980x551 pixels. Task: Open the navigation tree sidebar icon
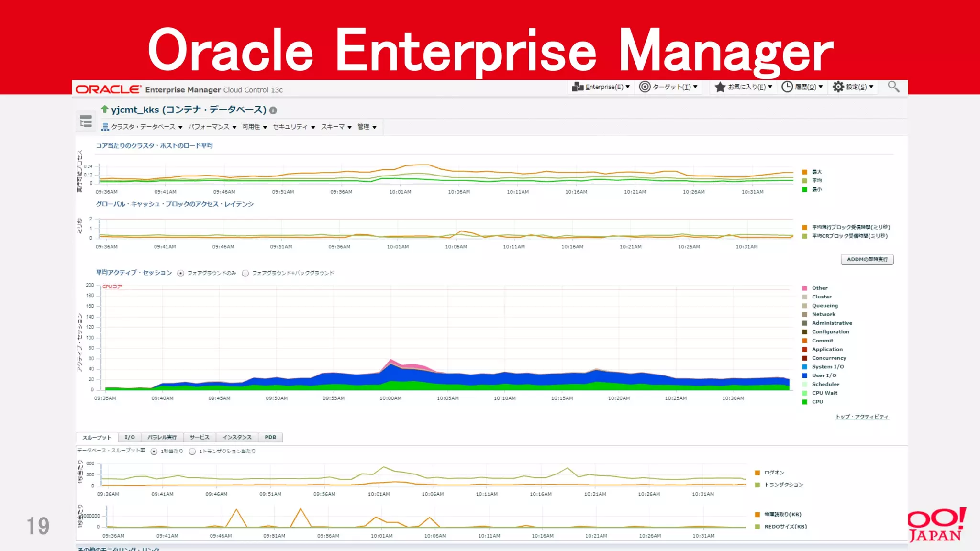pyautogui.click(x=86, y=121)
